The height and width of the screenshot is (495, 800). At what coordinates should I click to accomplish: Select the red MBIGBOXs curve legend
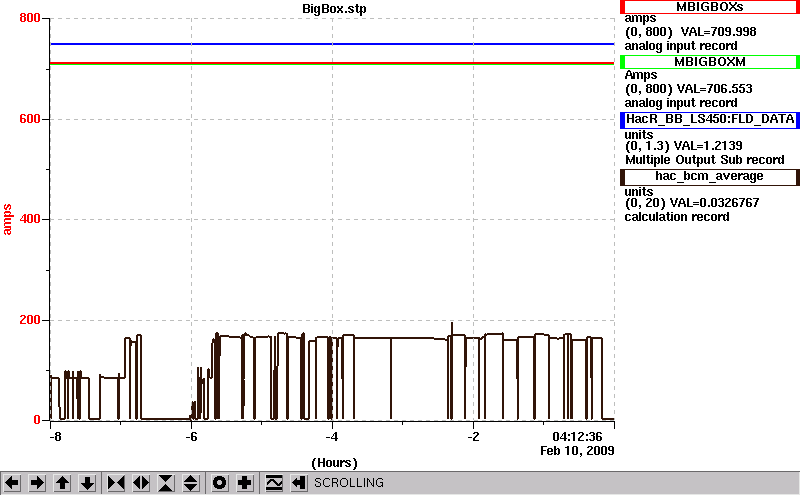[x=710, y=7]
